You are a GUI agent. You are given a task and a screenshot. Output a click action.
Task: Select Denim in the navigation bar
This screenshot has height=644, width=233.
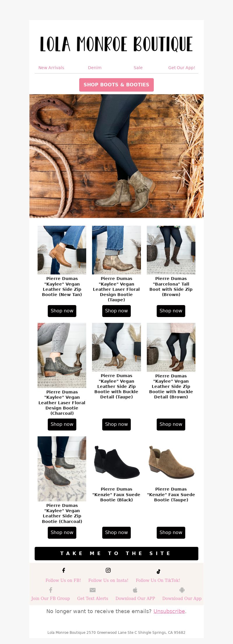tap(95, 68)
